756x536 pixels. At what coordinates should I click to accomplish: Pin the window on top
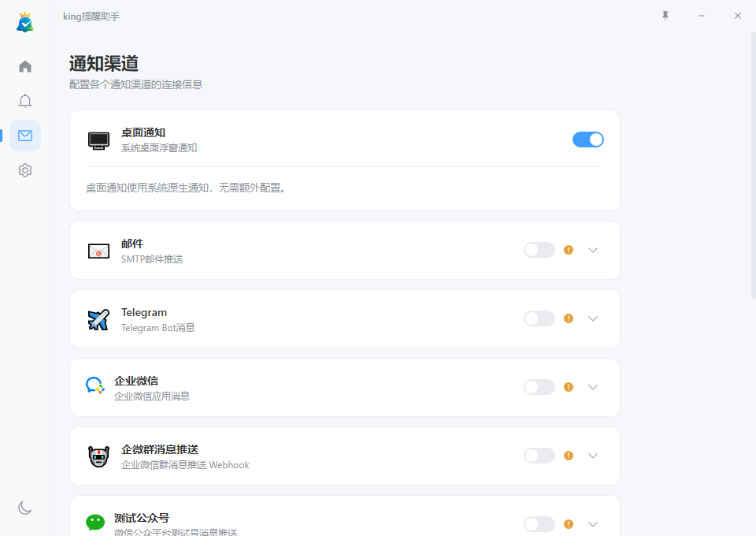[x=665, y=15]
